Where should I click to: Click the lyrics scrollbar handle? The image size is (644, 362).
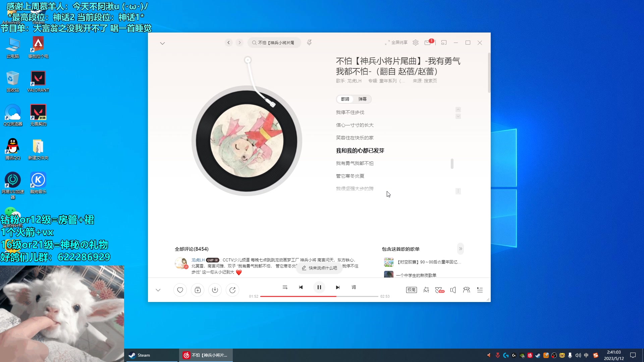point(452,164)
